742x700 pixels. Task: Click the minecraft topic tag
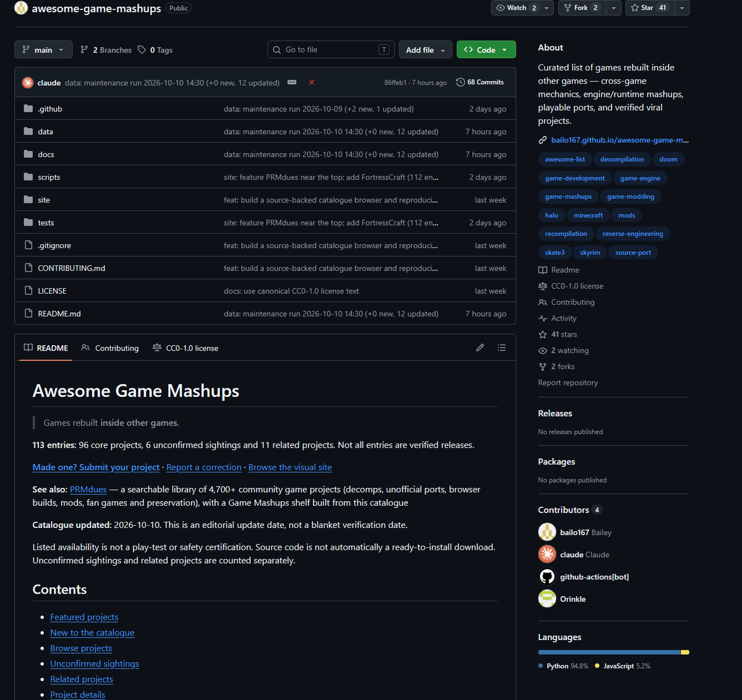click(588, 215)
